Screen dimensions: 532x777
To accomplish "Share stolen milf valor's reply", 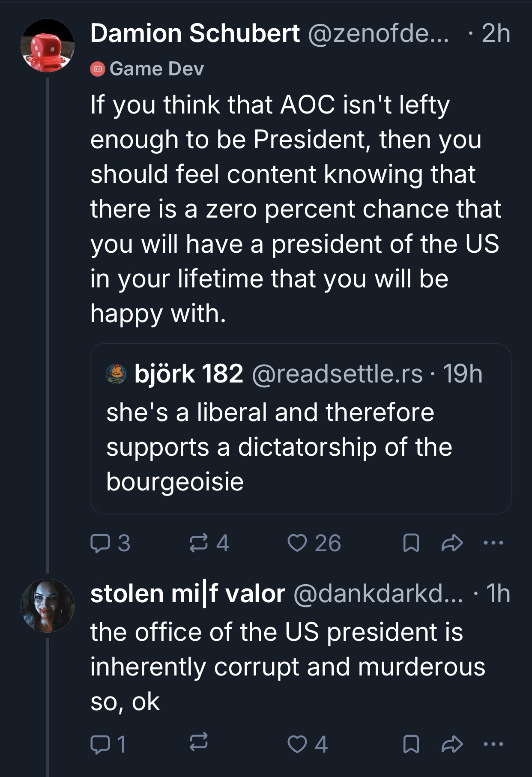I will tap(452, 744).
